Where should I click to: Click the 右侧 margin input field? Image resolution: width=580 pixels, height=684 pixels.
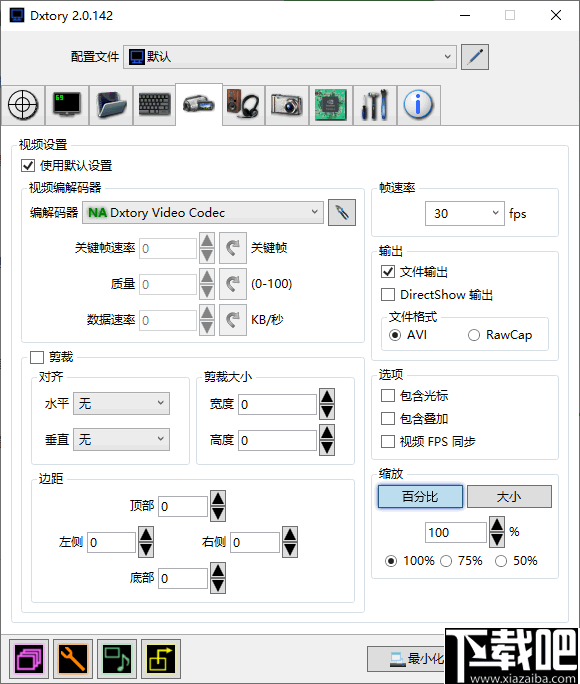[x=255, y=542]
